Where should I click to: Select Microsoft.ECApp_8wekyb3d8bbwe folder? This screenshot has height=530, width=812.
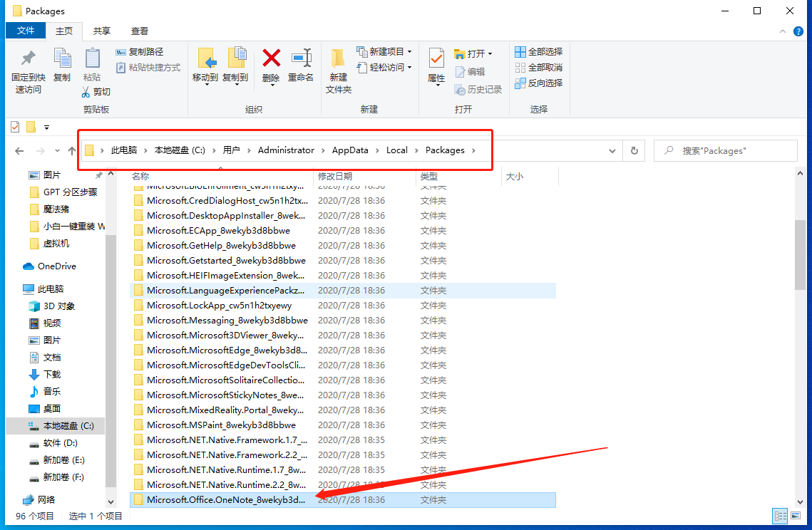(342, 230)
